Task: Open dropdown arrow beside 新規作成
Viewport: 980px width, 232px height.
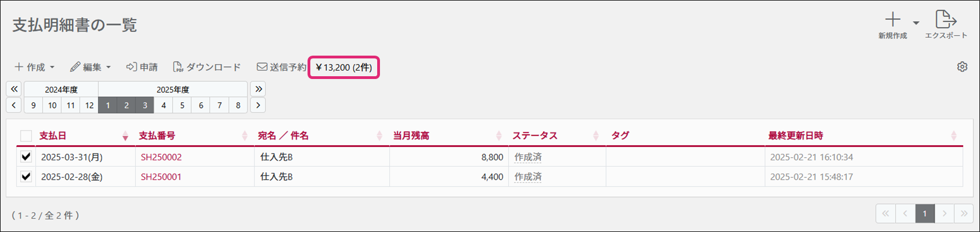Action: pos(916,23)
